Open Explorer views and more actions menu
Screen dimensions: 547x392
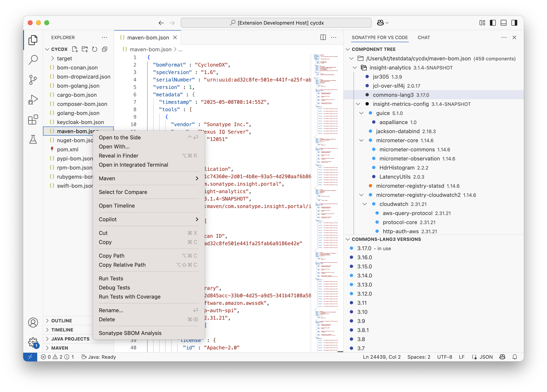(104, 37)
